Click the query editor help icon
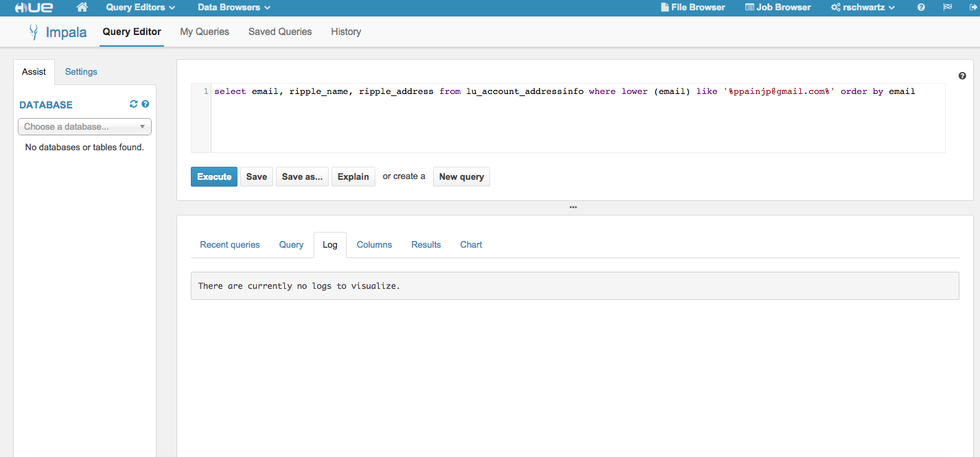 [x=962, y=76]
